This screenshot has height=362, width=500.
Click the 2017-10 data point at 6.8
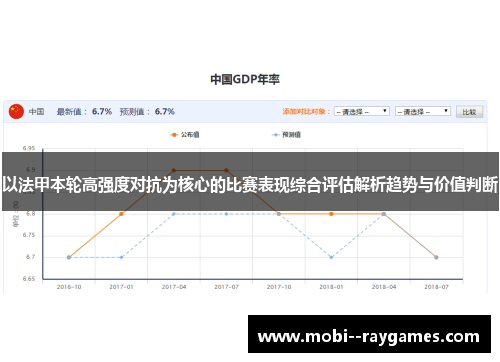[279, 214]
